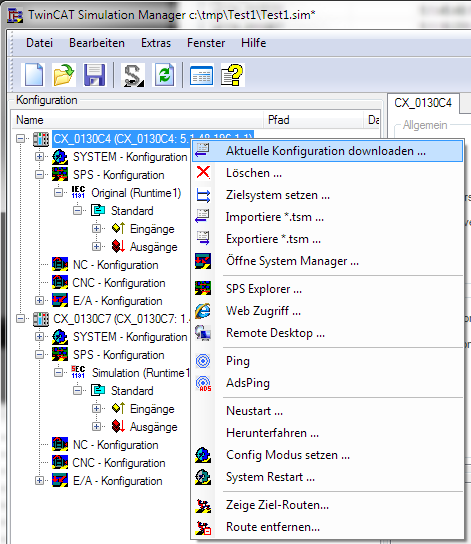The image size is (471, 544).
Task: Click the icon beside System Restart
Action: pos(203,477)
